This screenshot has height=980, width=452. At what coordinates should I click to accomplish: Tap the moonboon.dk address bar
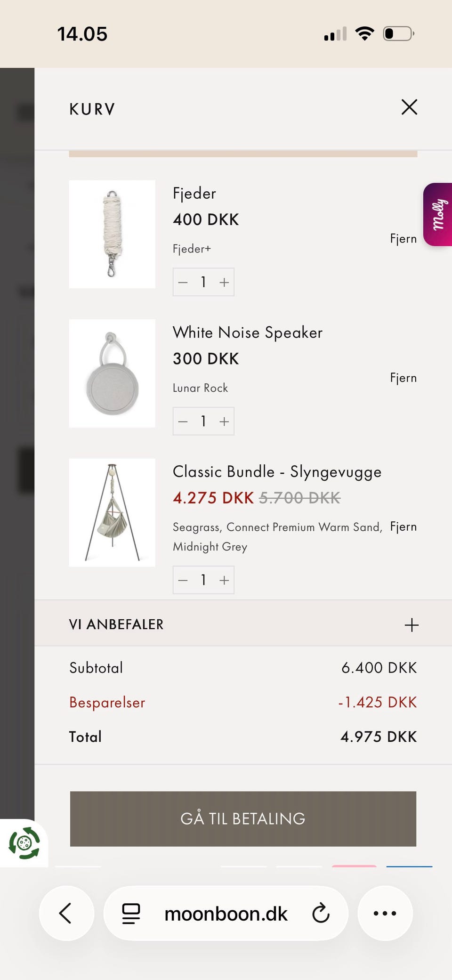pyautogui.click(x=226, y=913)
